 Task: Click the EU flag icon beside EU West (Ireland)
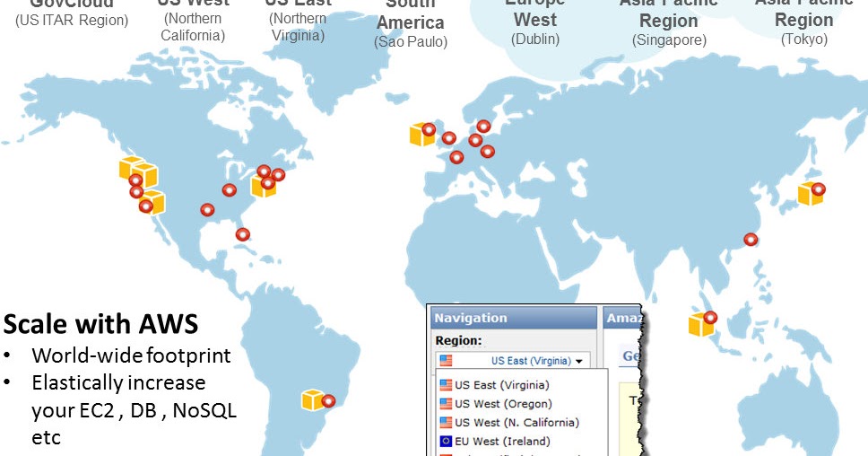click(x=446, y=442)
